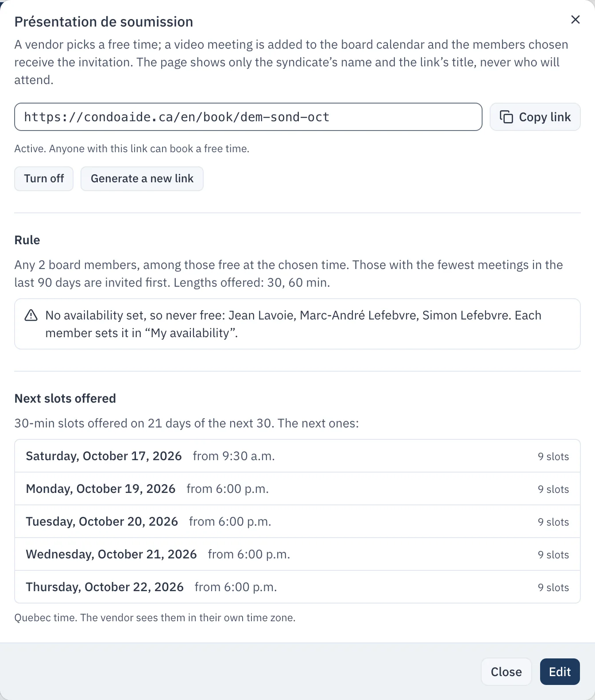Click the 9 slots count for Saturday
This screenshot has height=700, width=595.
point(553,457)
